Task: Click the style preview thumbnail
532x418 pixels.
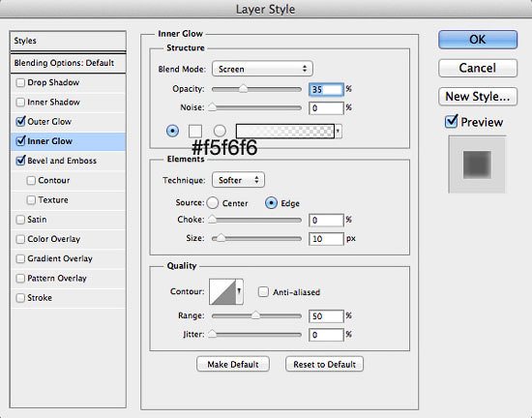Action: [x=477, y=164]
